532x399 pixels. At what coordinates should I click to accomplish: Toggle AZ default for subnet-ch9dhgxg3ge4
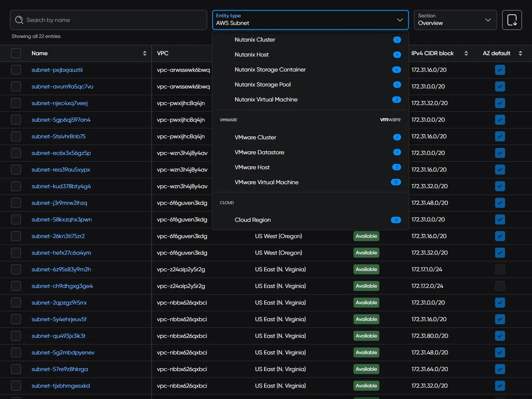click(x=500, y=286)
